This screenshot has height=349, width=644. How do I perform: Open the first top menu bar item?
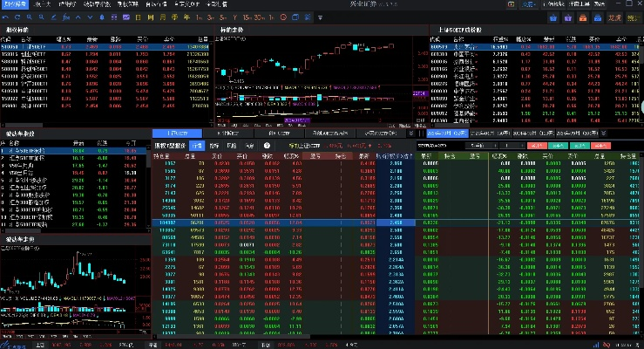click(x=15, y=4)
